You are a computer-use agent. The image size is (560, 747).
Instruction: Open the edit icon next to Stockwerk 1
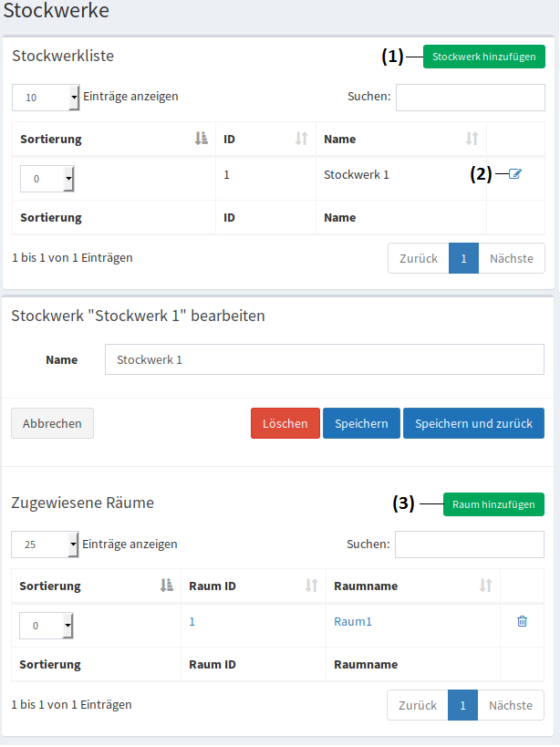click(x=515, y=174)
